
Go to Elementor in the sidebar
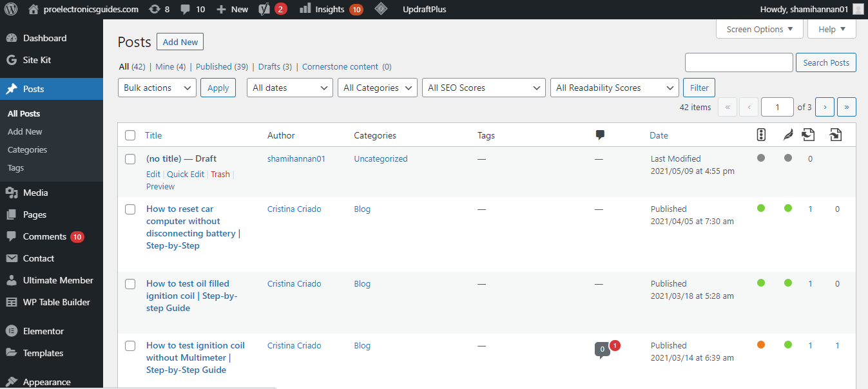pyautogui.click(x=43, y=331)
